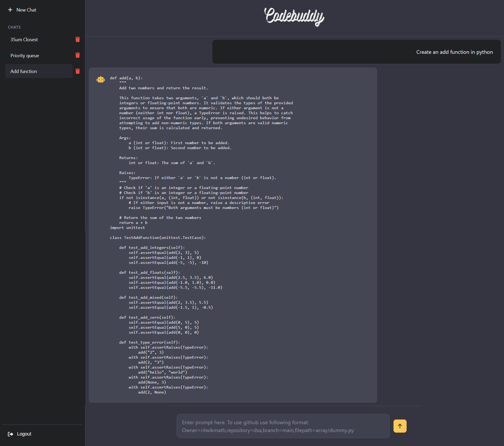504x446 pixels.
Task: Open the Priority queue chat
Action: pyautogui.click(x=25, y=56)
